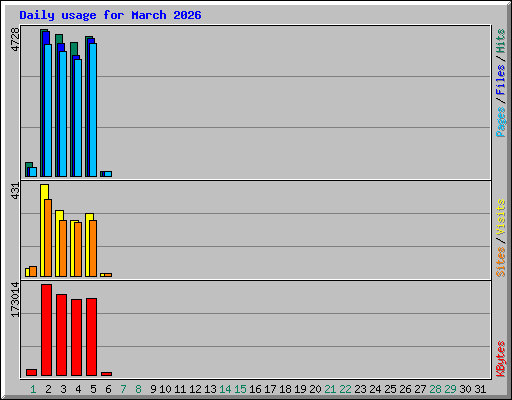
Task: Select day 10 on the x-axis
Action: click(x=165, y=389)
